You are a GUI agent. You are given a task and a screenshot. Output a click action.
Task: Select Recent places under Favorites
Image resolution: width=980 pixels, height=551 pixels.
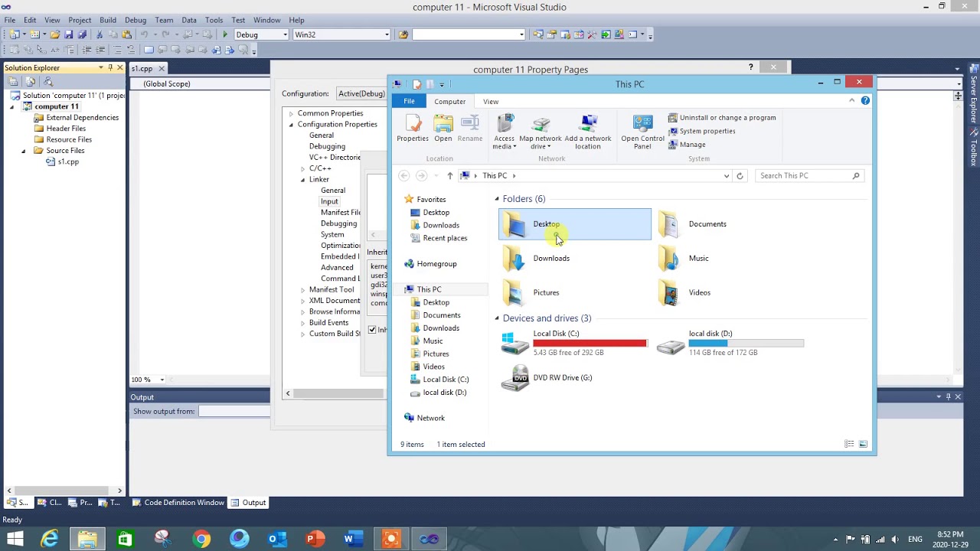439,238
